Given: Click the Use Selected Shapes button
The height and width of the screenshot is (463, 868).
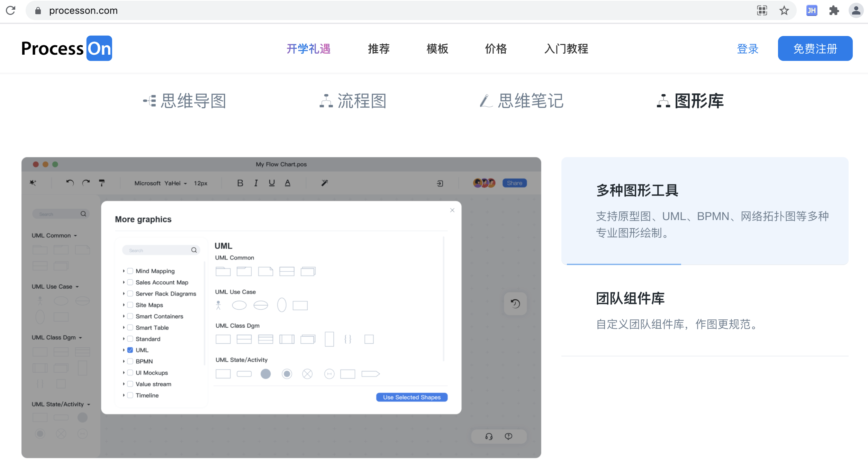Looking at the screenshot, I should [x=412, y=397].
